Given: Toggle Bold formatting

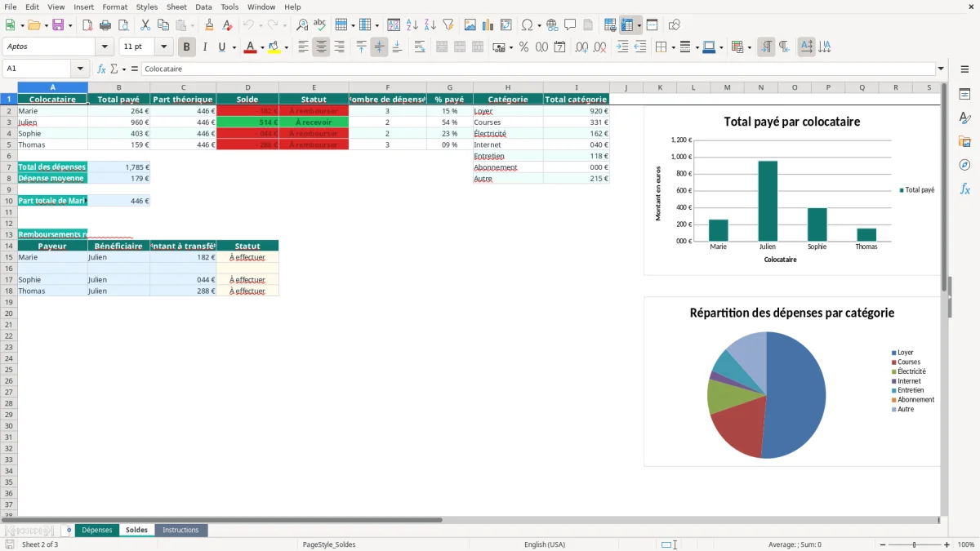Looking at the screenshot, I should pos(186,47).
